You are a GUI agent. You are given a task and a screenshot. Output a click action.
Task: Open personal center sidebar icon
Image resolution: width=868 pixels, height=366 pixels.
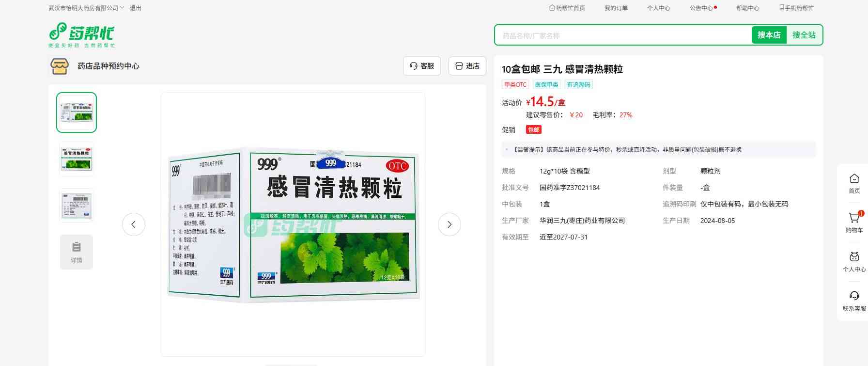point(854,257)
